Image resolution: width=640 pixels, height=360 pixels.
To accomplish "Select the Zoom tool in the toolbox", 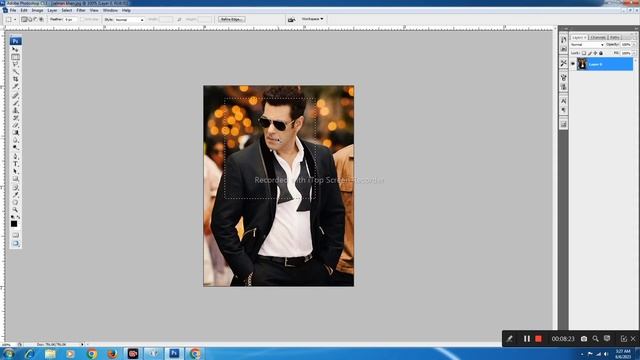I will [x=16, y=209].
